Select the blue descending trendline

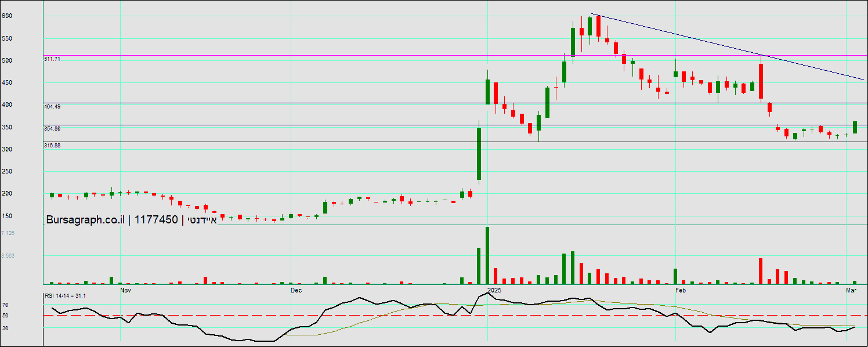pos(728,46)
